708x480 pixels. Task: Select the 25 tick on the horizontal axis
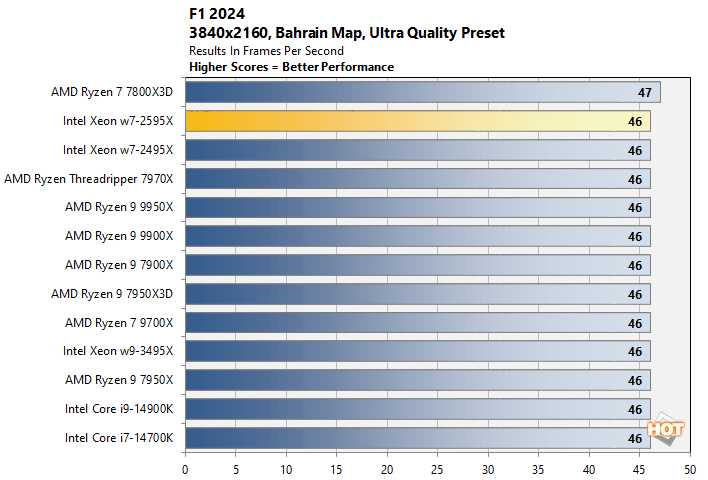point(438,470)
